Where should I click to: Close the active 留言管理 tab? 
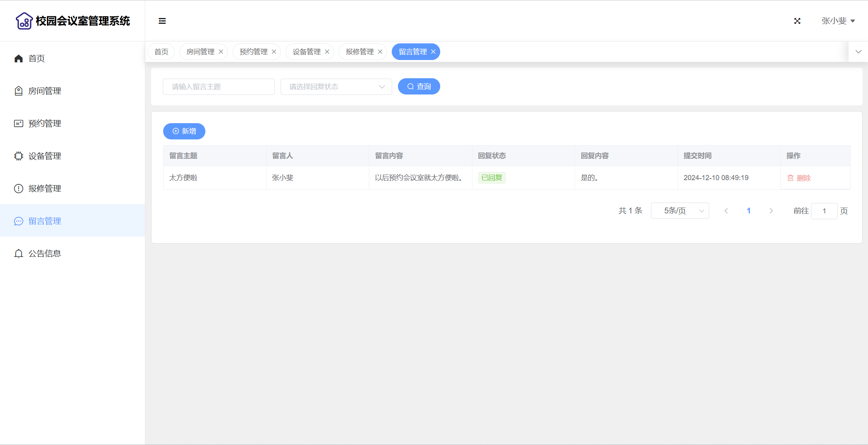(433, 52)
